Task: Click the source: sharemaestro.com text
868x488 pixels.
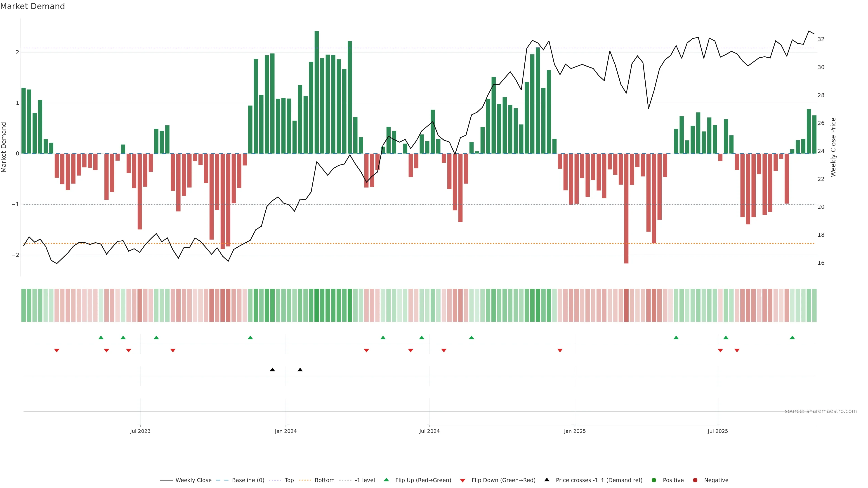Action: (821, 411)
